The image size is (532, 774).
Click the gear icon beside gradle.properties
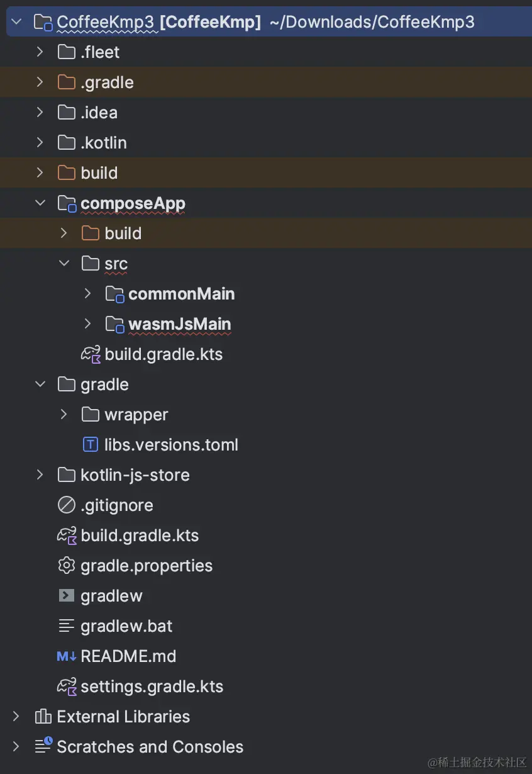(x=66, y=565)
